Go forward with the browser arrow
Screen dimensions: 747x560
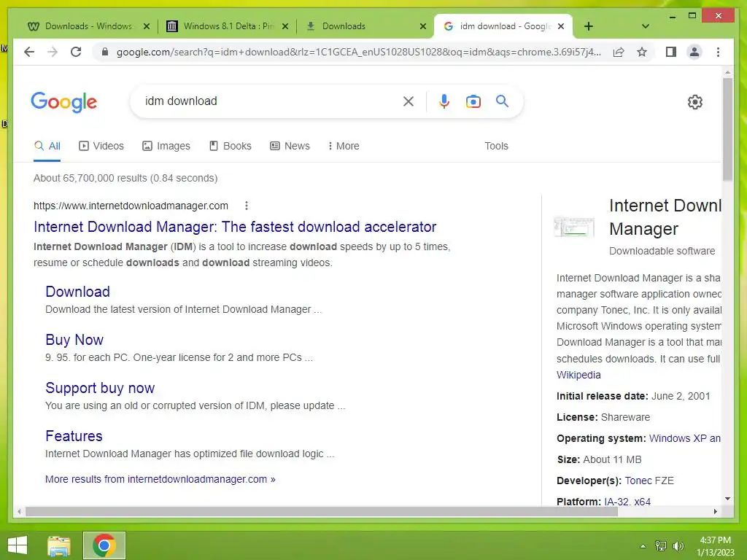(x=53, y=52)
